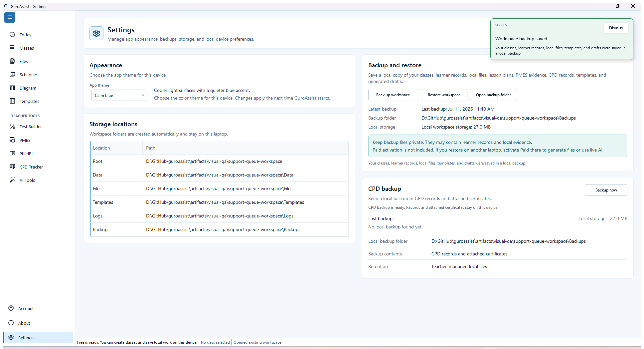644x349 pixels.
Task: Click the 'Last backup: Jul 11, 2026' value
Action: [x=458, y=109]
